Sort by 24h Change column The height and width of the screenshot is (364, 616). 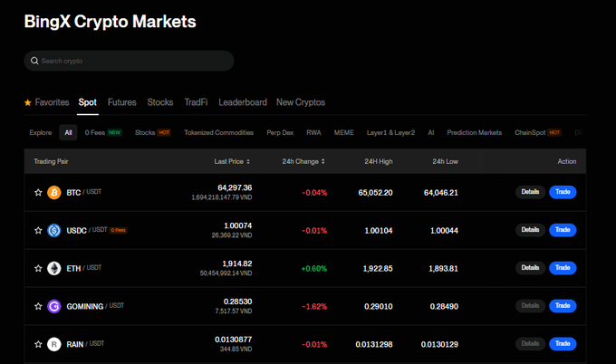click(303, 161)
